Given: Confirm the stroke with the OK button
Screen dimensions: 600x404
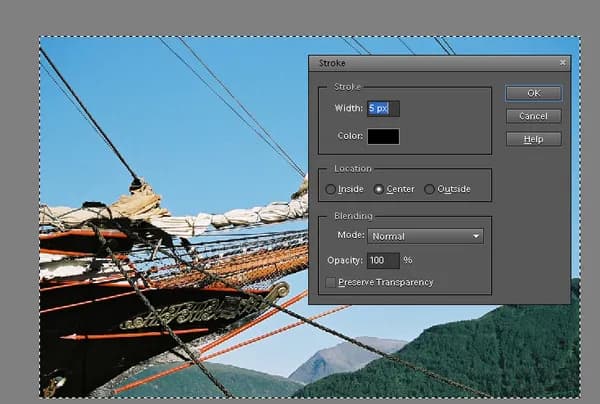Looking at the screenshot, I should coord(533,93).
